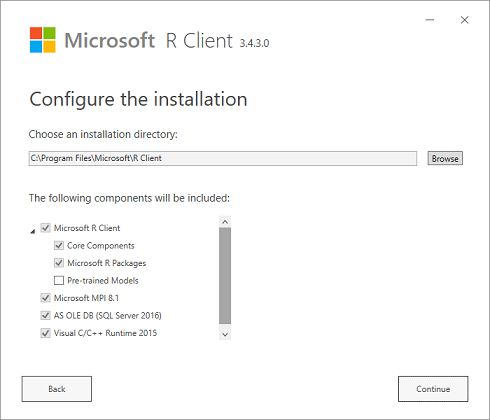
Task: Enable the Pre-trained Models checkbox
Action: (x=59, y=280)
